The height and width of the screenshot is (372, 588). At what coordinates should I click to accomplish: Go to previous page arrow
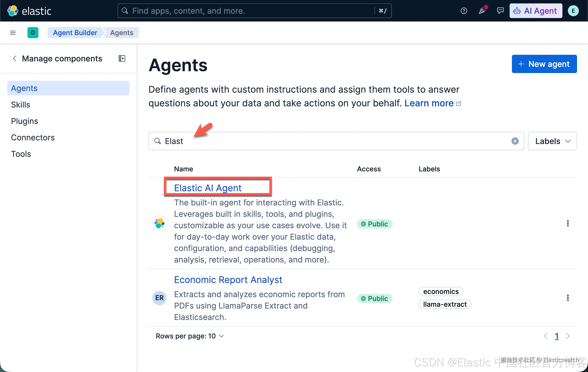[x=546, y=336]
